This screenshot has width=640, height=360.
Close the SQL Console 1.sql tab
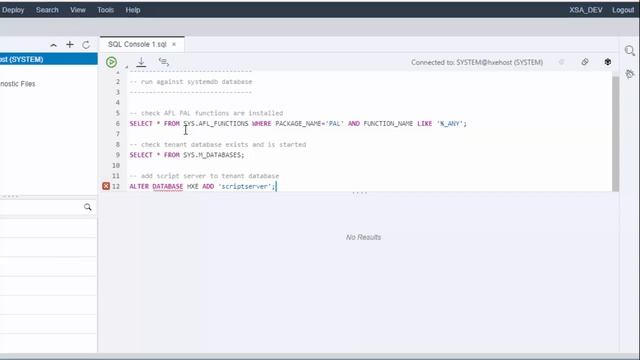click(174, 44)
